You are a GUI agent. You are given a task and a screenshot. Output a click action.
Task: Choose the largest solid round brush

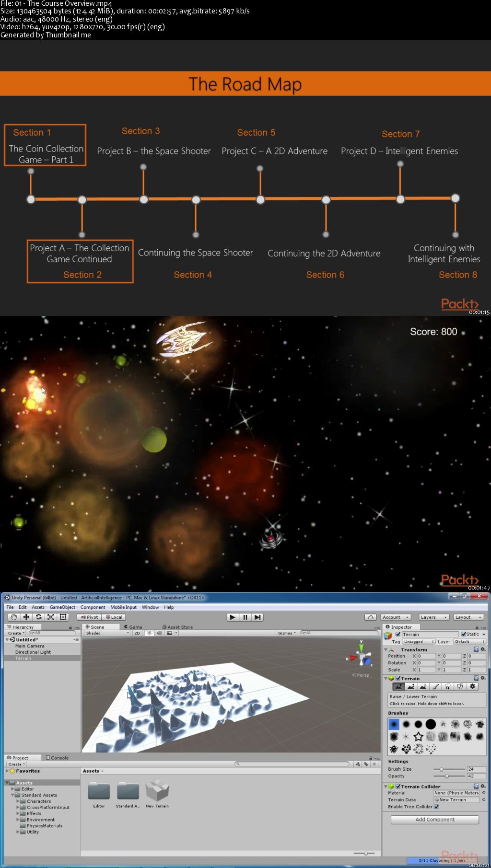click(x=431, y=724)
